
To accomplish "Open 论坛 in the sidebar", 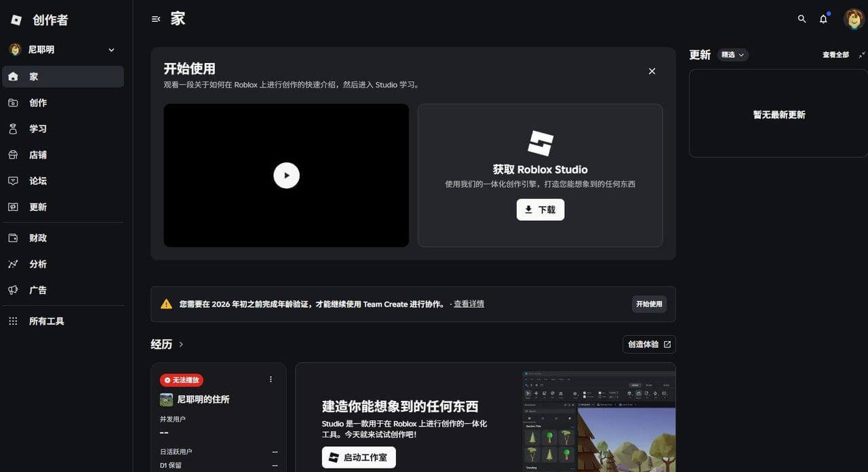I will (x=63, y=181).
